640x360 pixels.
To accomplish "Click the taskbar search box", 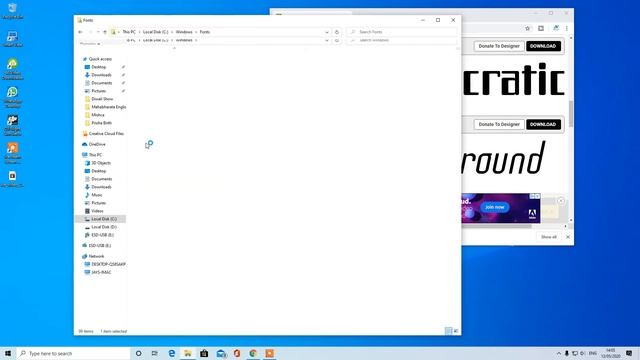I will pos(73,353).
